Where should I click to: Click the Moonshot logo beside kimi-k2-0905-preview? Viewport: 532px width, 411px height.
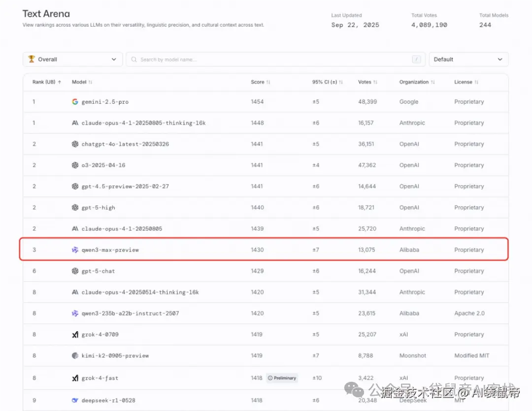[x=75, y=356]
